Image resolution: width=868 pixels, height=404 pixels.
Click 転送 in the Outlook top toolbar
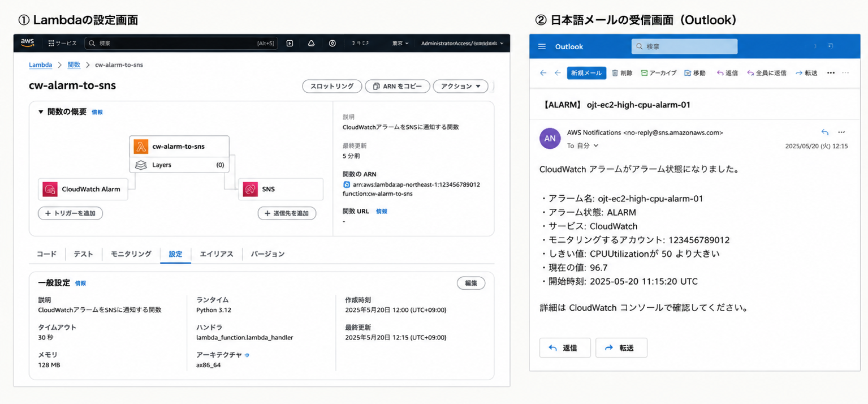(x=806, y=73)
